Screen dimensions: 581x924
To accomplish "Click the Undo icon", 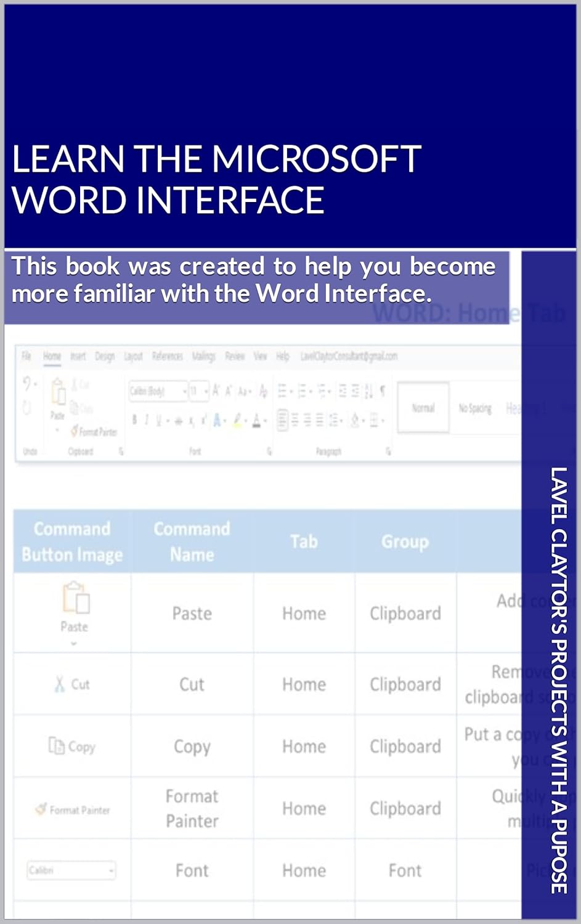I will tap(26, 384).
